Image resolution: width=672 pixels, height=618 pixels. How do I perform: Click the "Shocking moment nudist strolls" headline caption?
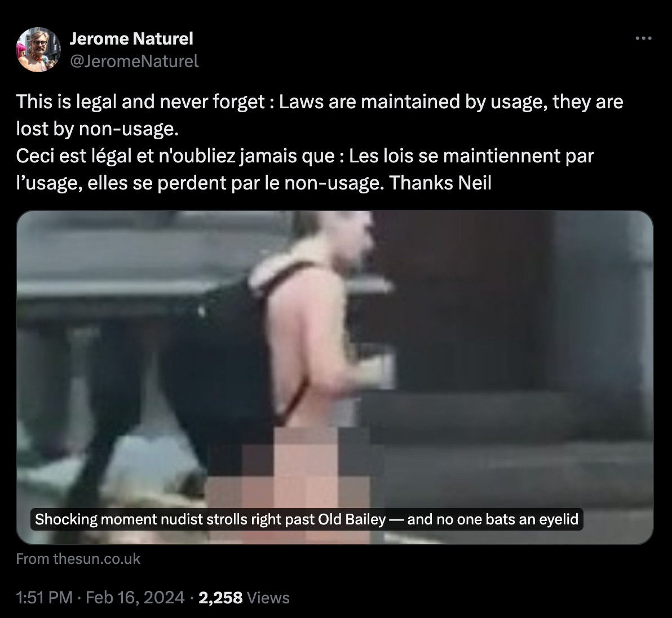(x=307, y=519)
